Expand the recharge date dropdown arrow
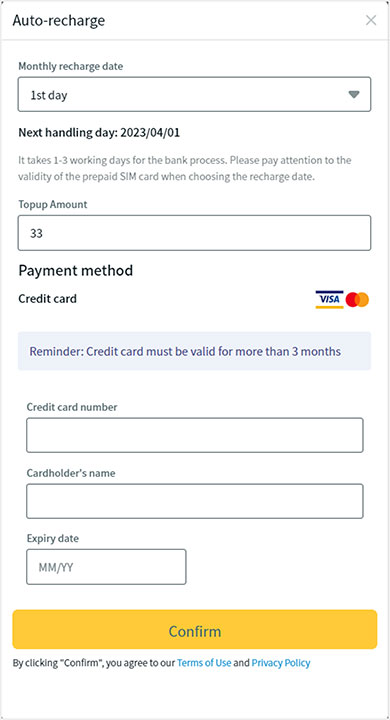The width and height of the screenshot is (390, 720). [x=353, y=95]
